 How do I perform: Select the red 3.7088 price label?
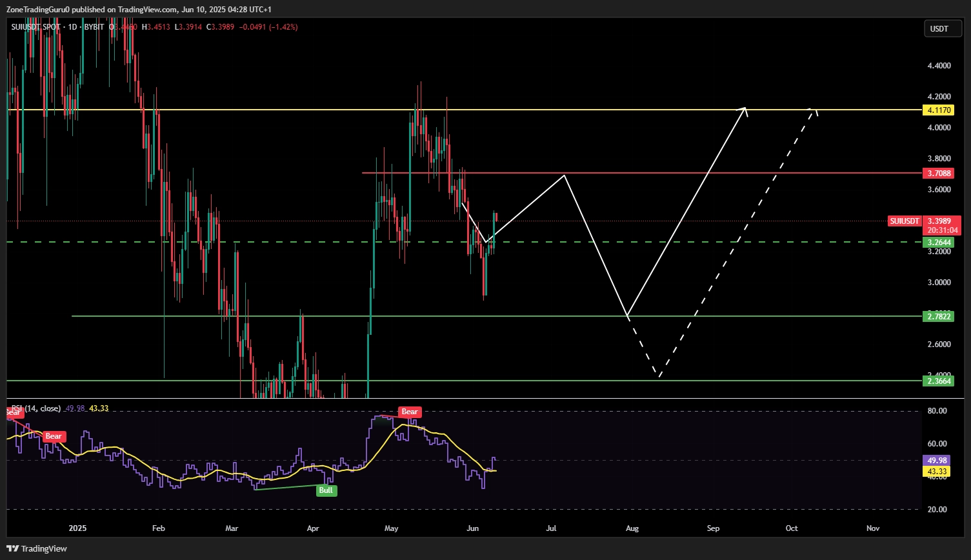(939, 174)
